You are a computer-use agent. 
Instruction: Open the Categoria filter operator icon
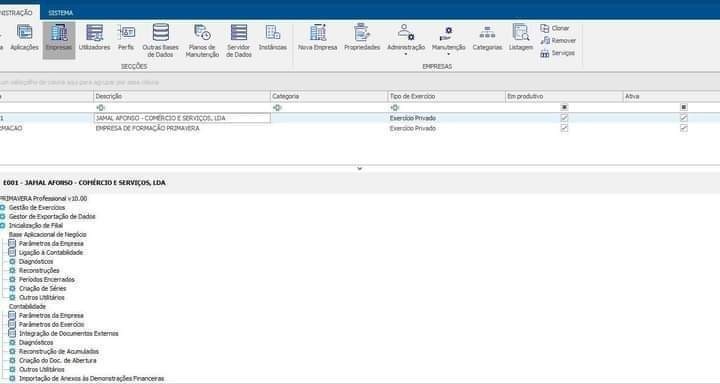click(x=277, y=107)
